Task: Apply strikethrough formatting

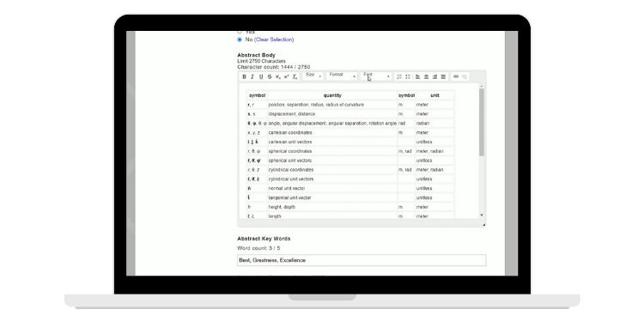Action: [x=270, y=76]
